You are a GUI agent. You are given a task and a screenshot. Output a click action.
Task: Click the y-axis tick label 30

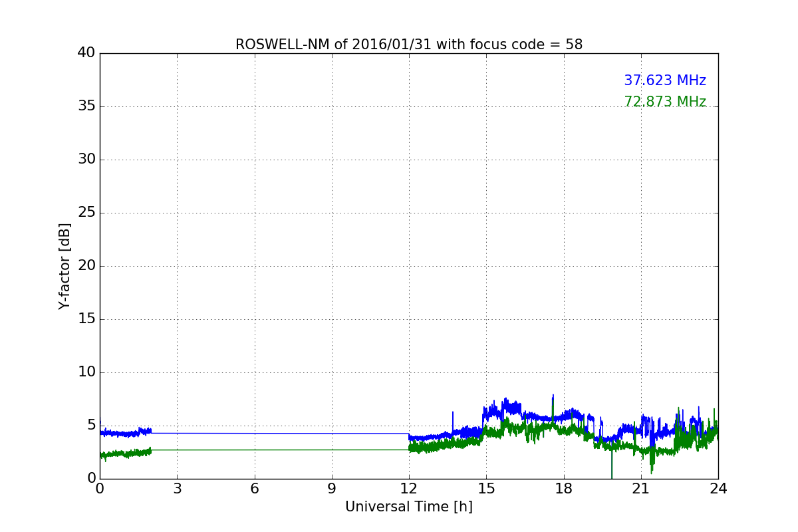[x=86, y=160]
